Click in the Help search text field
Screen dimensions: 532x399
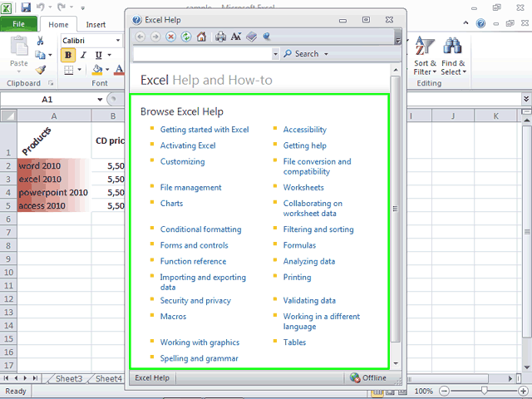pyautogui.click(x=203, y=54)
